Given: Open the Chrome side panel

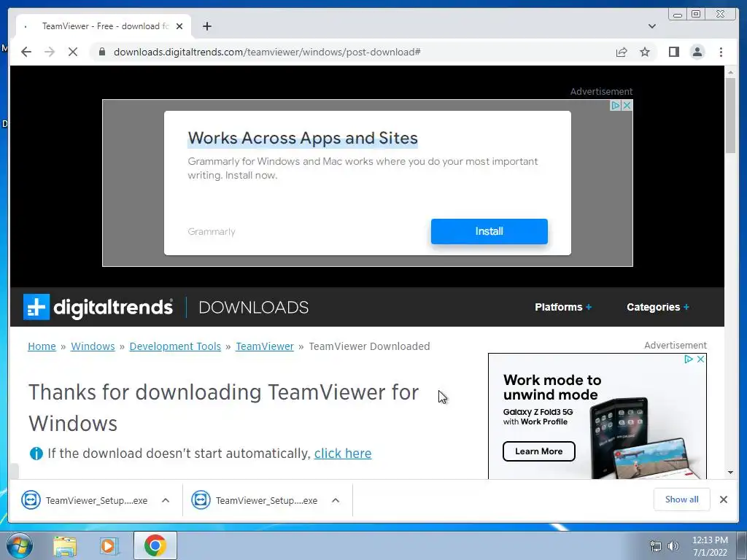Looking at the screenshot, I should coord(673,52).
